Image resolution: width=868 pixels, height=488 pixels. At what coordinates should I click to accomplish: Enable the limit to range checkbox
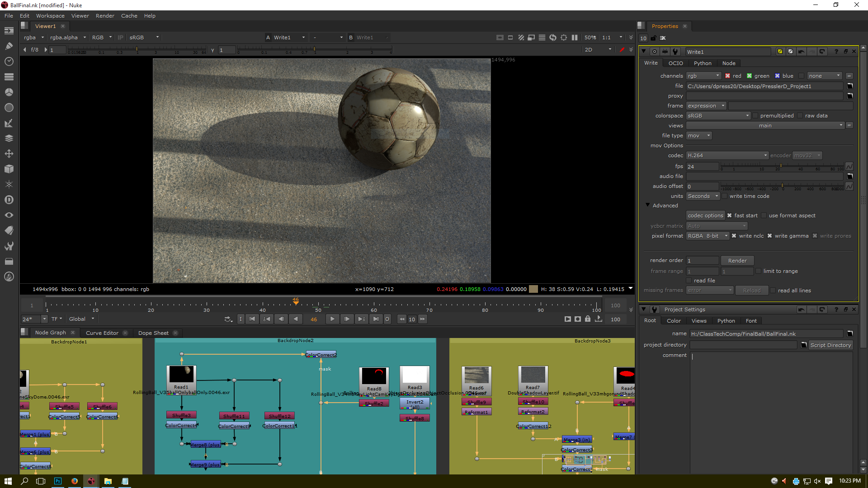[x=758, y=271]
